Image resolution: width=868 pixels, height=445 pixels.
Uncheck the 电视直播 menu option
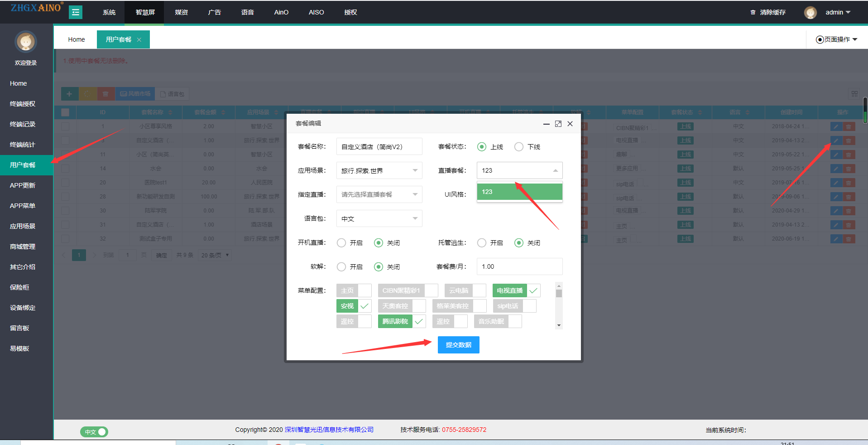click(x=533, y=290)
